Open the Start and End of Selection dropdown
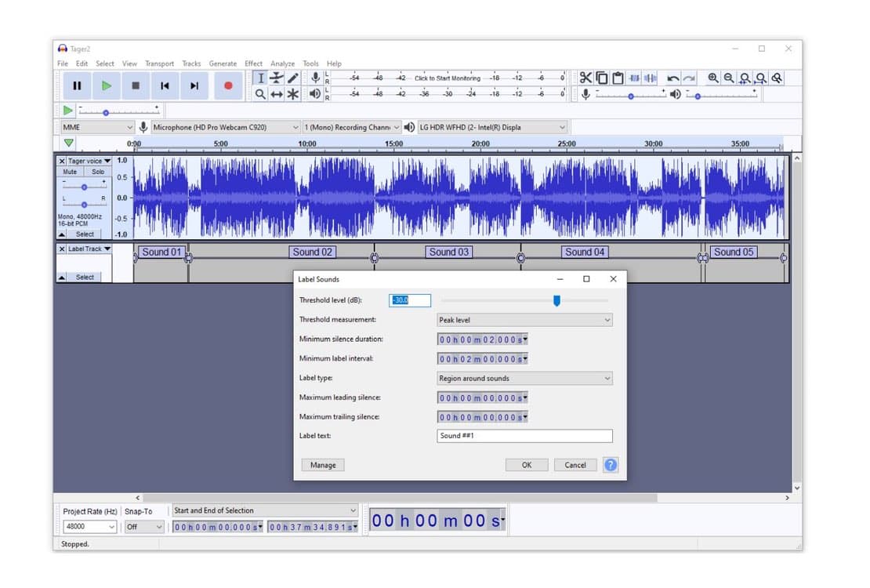The image size is (870, 588). click(x=265, y=510)
